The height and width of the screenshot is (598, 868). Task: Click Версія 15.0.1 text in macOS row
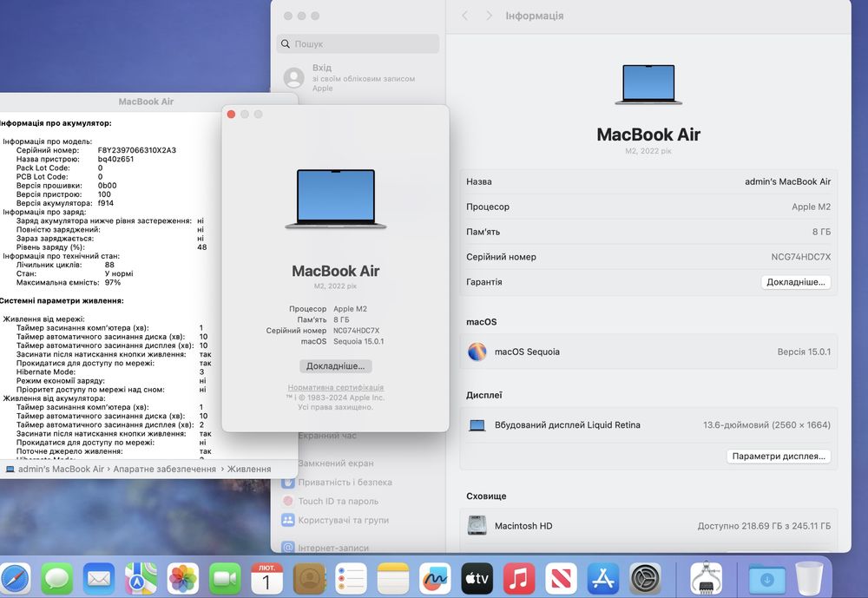click(x=804, y=352)
